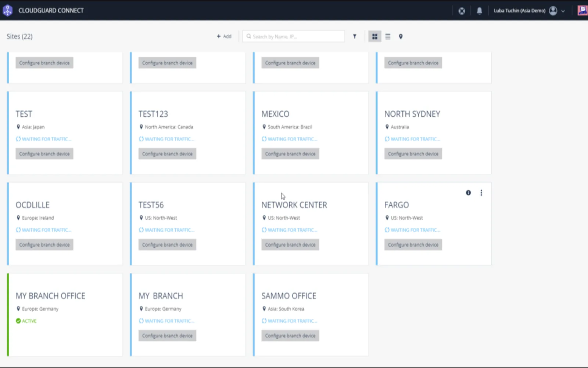The image size is (588, 368).
Task: Focus the Search by Name, IP field
Action: pos(293,36)
